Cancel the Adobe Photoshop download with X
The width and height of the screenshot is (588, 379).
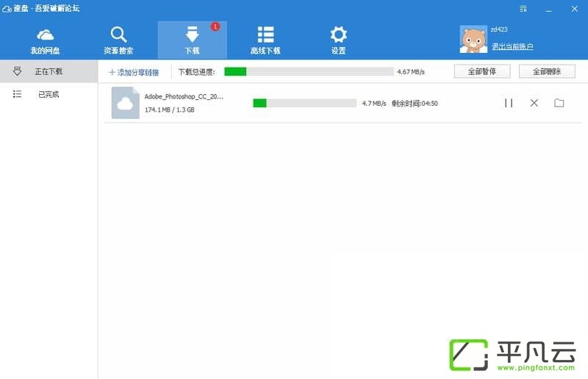534,103
